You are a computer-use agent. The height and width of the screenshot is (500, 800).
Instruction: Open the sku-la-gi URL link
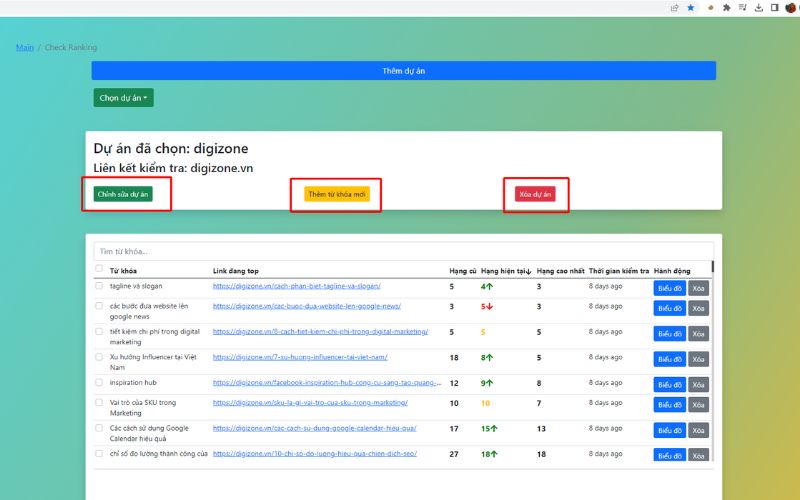click(x=310, y=403)
